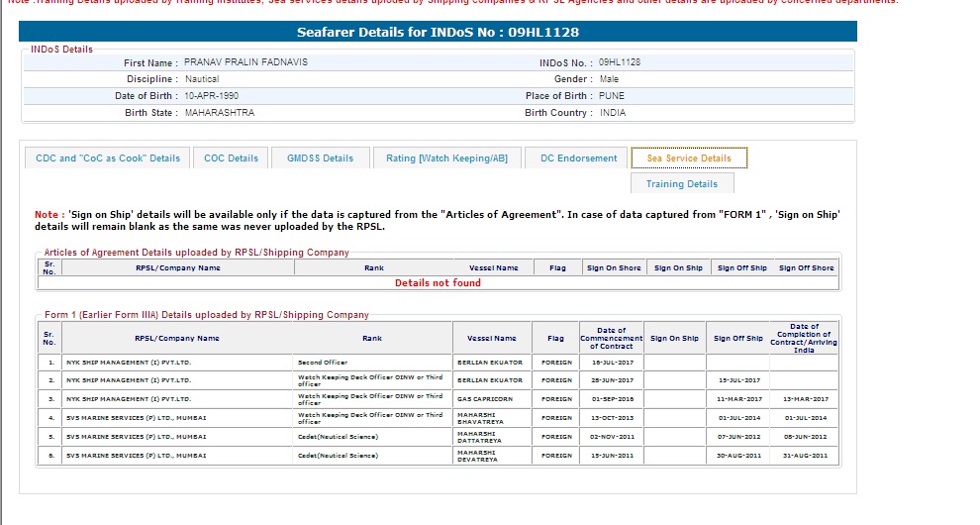Go to the DC Endorsement tab

click(x=578, y=158)
